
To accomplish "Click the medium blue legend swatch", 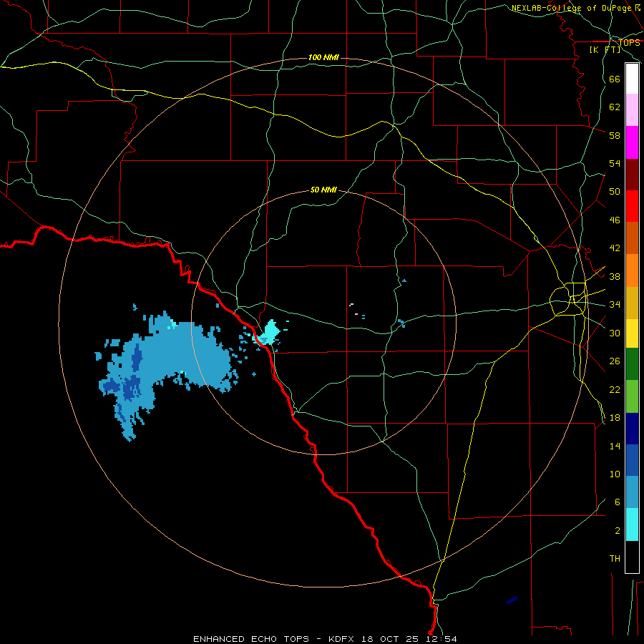I will point(632,460).
